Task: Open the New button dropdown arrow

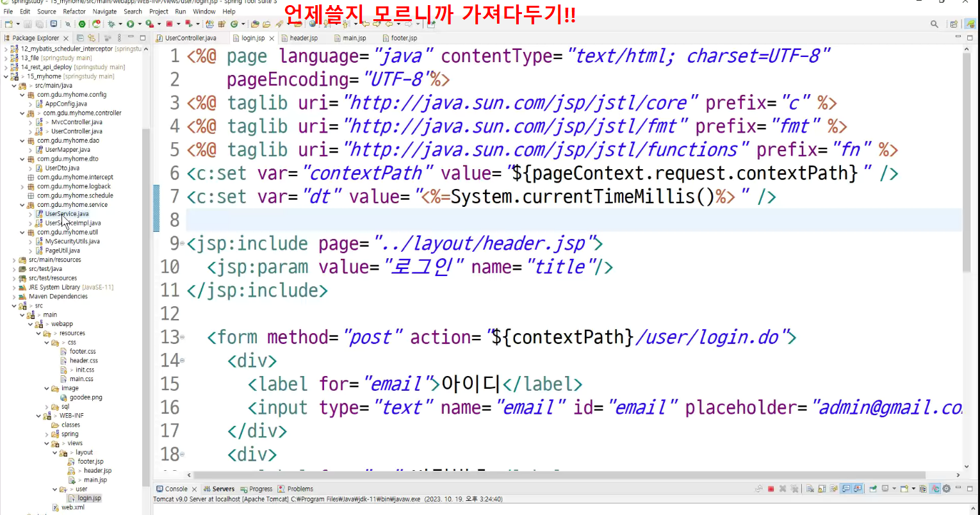Action: click(17, 24)
